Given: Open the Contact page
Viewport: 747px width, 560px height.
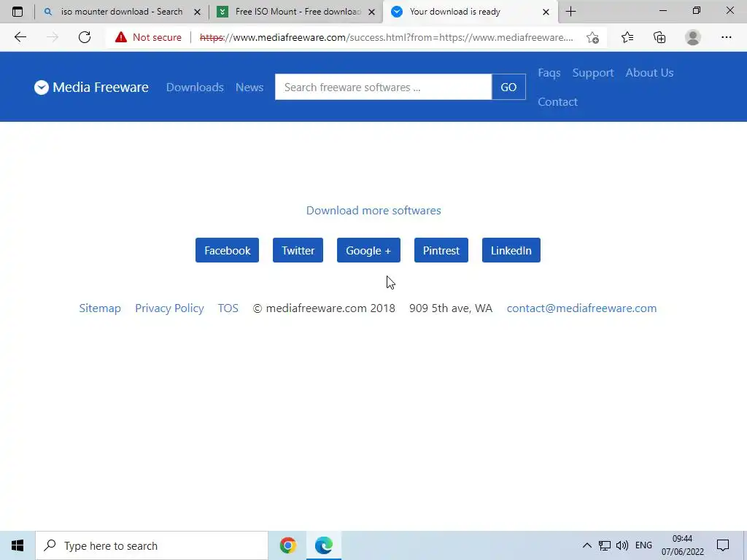Looking at the screenshot, I should click(x=557, y=102).
